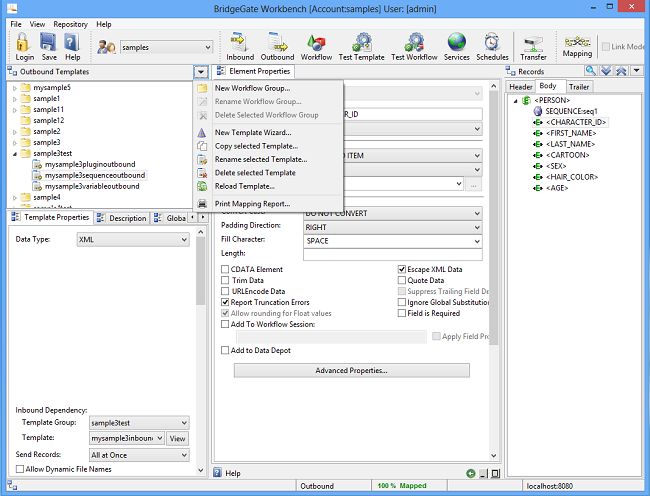Open Send Records dropdown

(139, 455)
